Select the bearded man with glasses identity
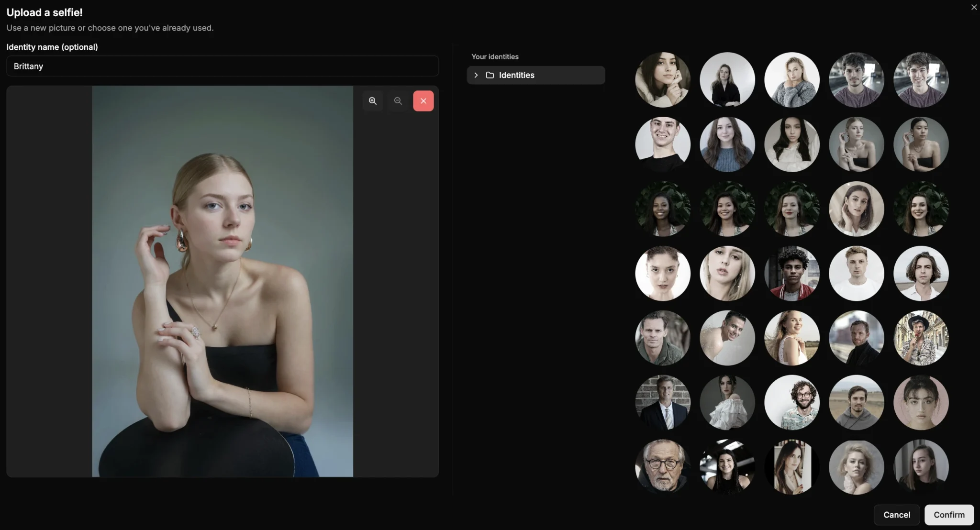The width and height of the screenshot is (980, 530). [x=791, y=402]
